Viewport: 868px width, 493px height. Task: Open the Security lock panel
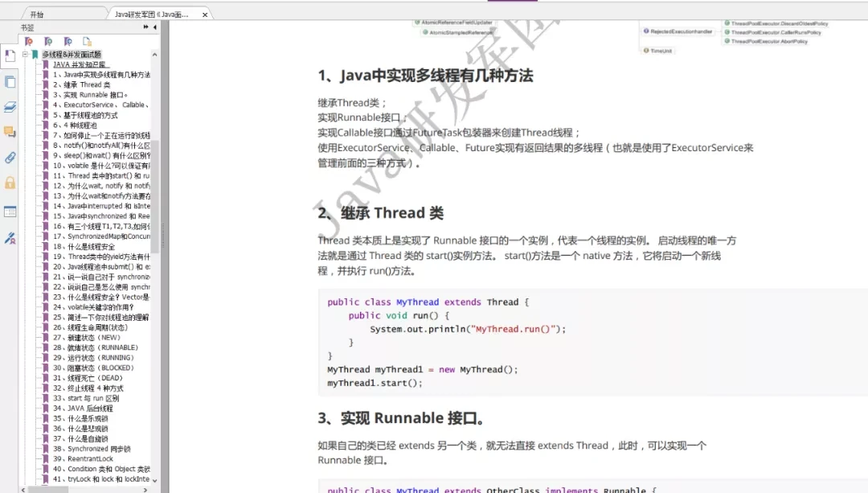[10, 183]
